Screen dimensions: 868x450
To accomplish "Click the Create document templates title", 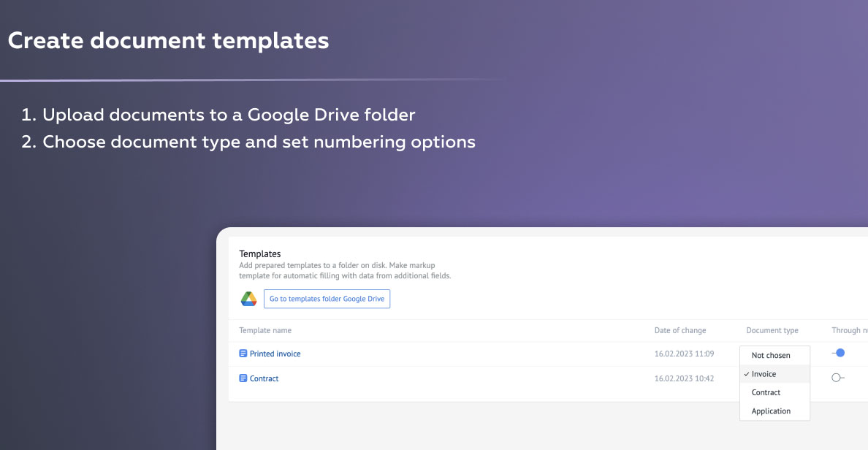I will (168, 40).
